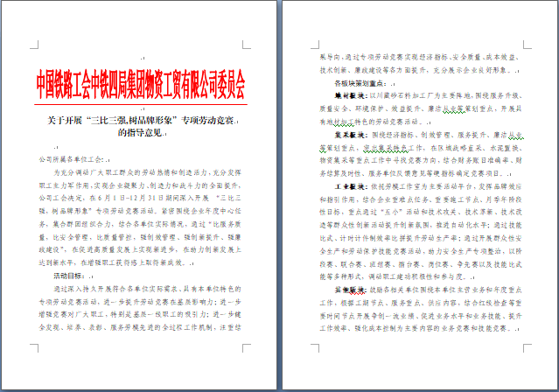This screenshot has height=392, width=559.
Task: Select the heading "各板块策划重点:"
Action: [360, 83]
